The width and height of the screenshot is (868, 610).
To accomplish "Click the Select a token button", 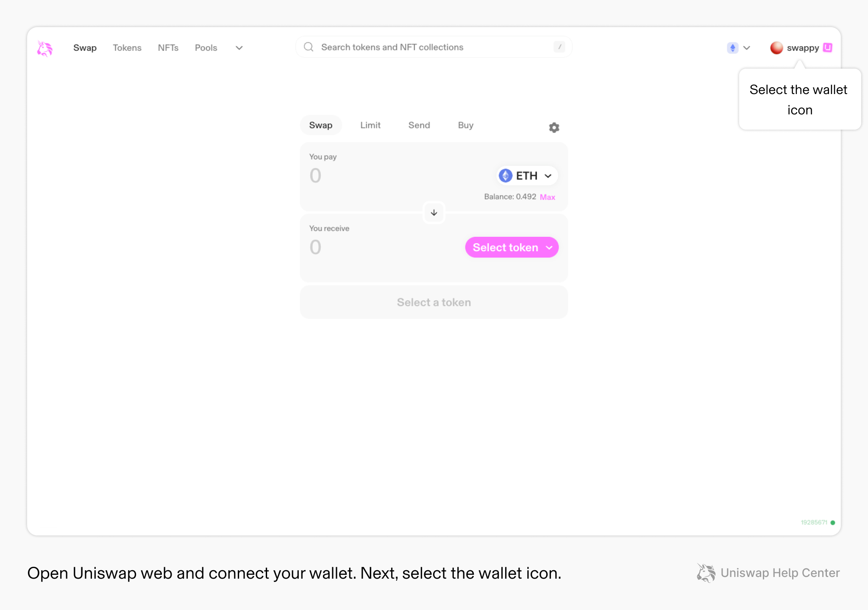I will 434,302.
